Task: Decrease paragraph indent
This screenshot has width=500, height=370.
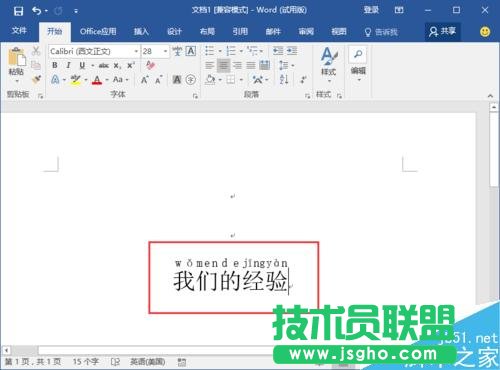Action: [x=278, y=51]
